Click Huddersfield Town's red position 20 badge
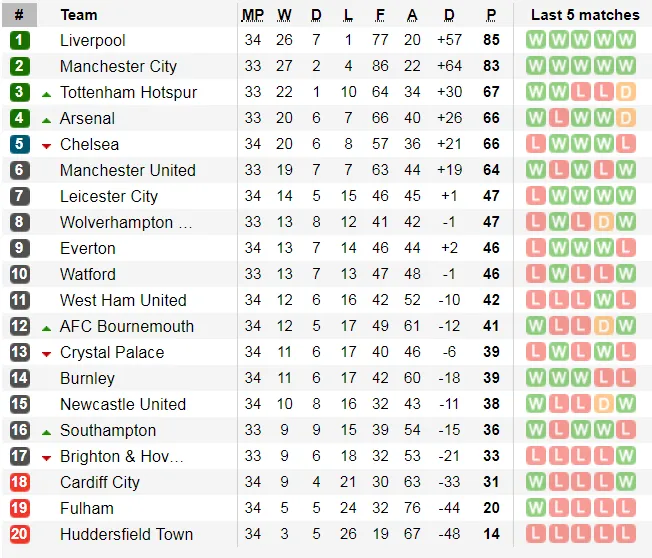The width and height of the screenshot is (652, 558). (20, 535)
